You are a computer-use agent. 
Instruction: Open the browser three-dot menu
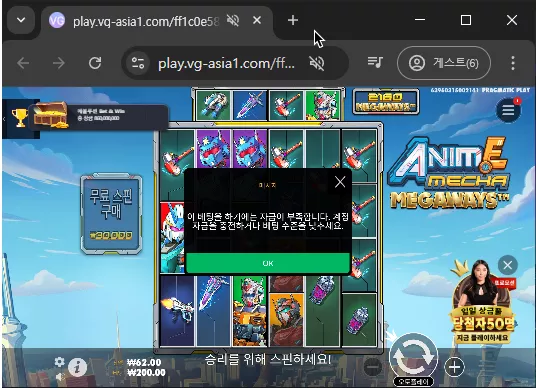click(x=513, y=63)
